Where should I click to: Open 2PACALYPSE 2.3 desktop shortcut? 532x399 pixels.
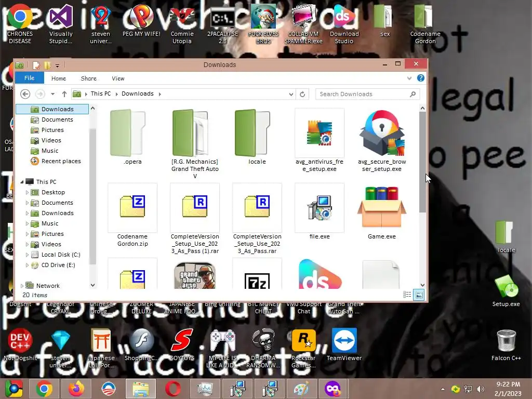tap(222, 24)
